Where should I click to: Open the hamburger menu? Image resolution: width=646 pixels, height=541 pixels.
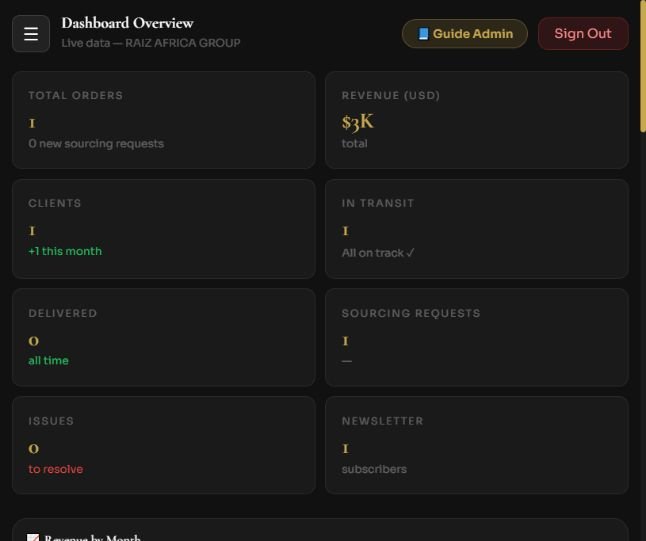click(x=31, y=34)
